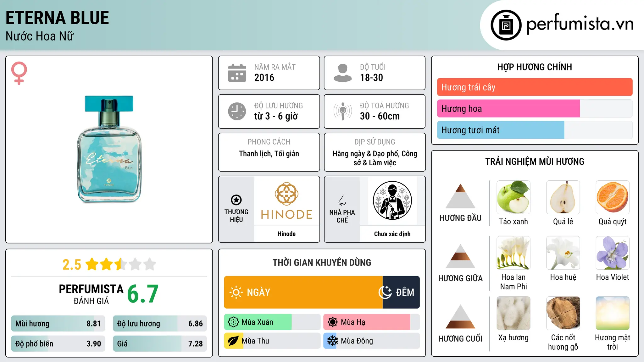Click the perfumista.vn site name
Screen dimensions: 644x362
pos(580,24)
